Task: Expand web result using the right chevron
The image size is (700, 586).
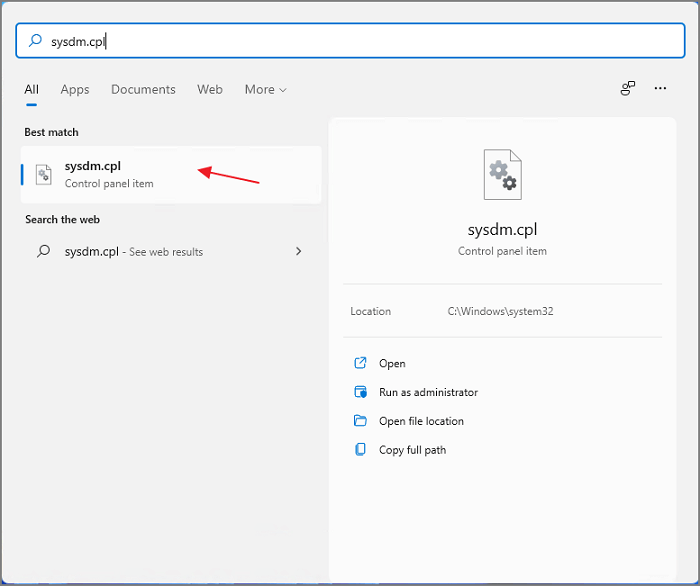Action: click(x=298, y=252)
